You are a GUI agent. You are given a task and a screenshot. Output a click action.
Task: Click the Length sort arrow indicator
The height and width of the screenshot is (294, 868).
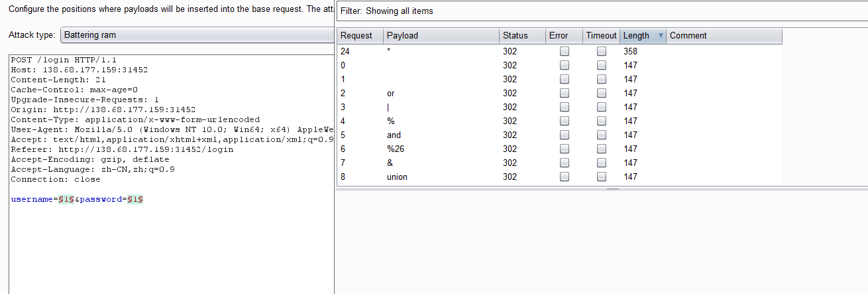tap(661, 36)
